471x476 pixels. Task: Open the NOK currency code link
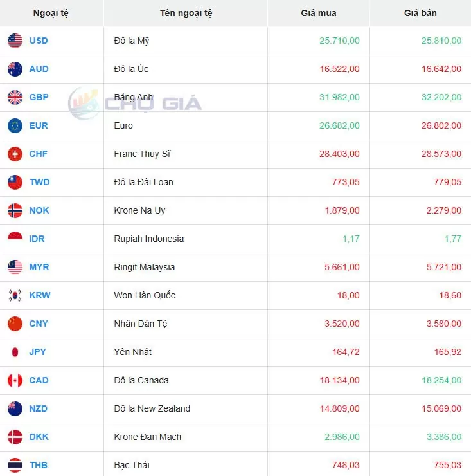point(39,210)
